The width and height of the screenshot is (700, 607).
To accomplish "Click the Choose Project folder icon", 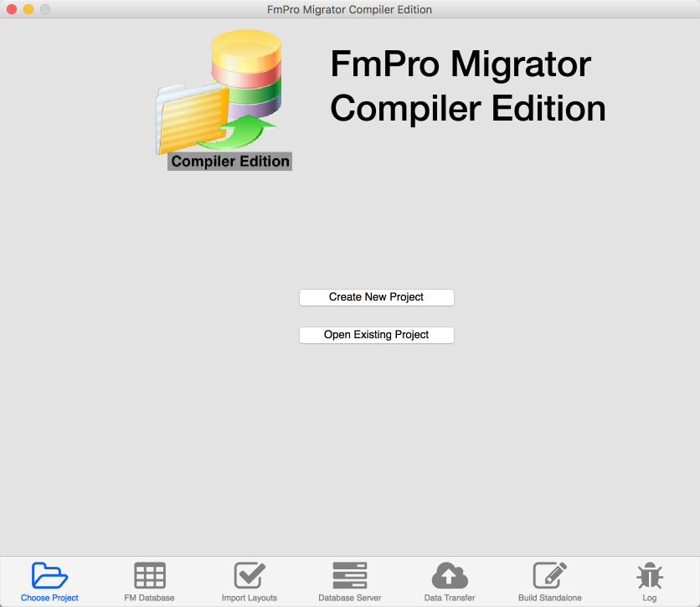I will click(49, 576).
